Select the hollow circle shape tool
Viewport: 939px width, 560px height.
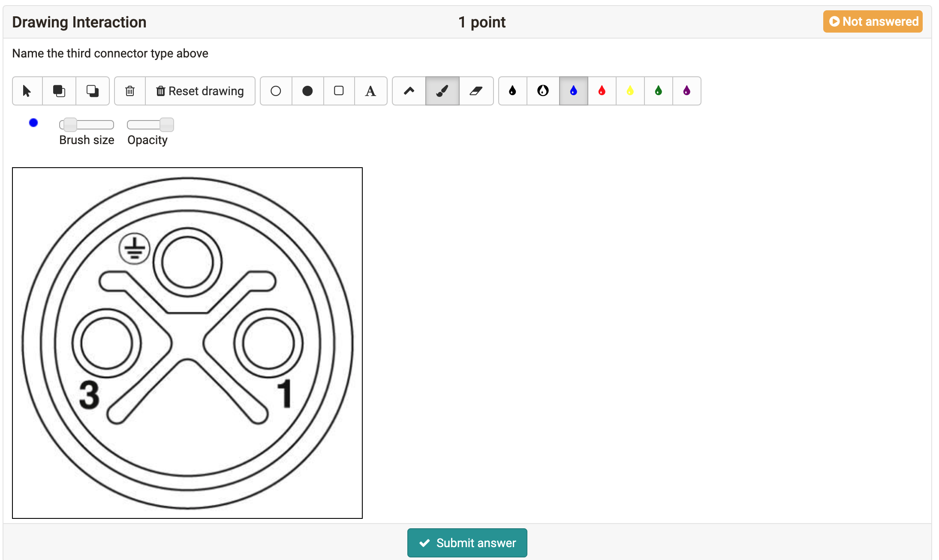[276, 91]
